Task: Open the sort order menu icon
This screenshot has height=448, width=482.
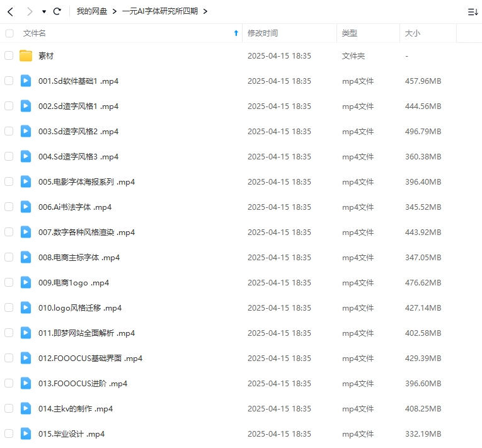Action: 473,11
